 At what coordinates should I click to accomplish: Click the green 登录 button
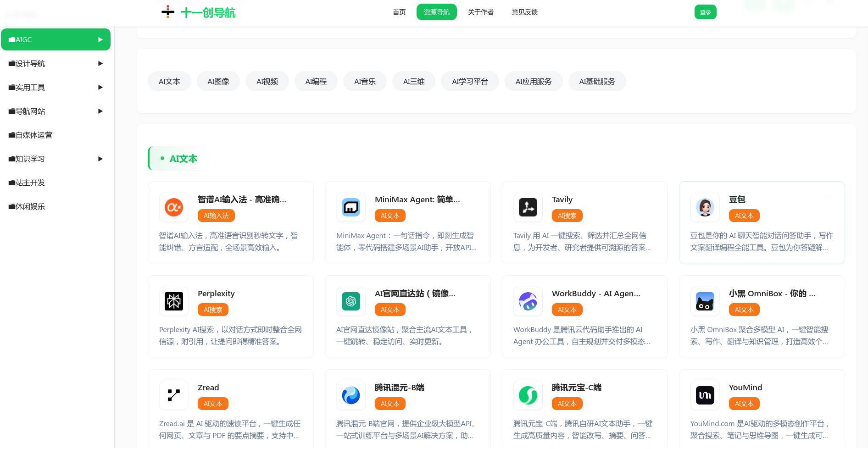[x=705, y=12]
